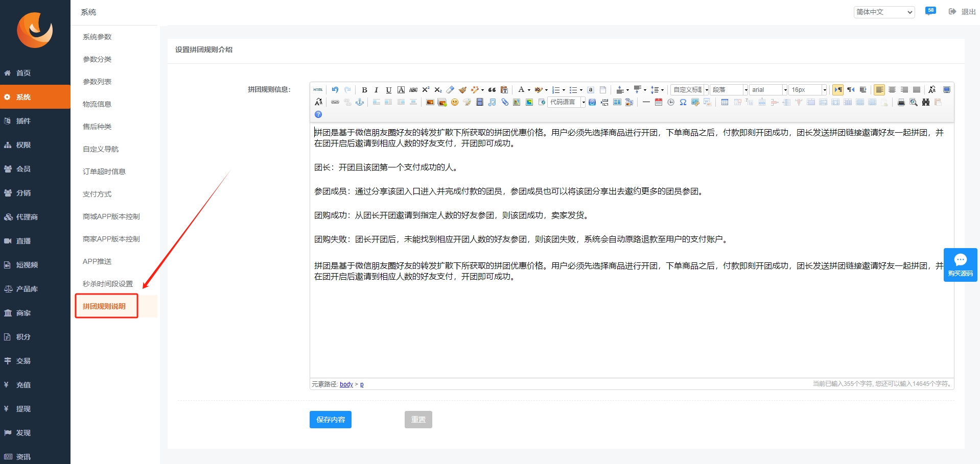Expand the ordered list style arrow
980x464 pixels.
coord(564,90)
